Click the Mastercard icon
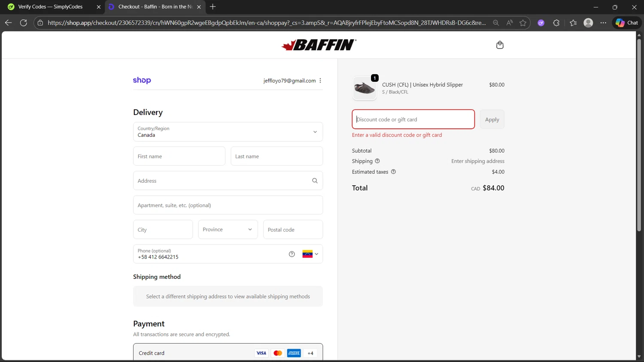This screenshot has height=362, width=644. (x=278, y=353)
